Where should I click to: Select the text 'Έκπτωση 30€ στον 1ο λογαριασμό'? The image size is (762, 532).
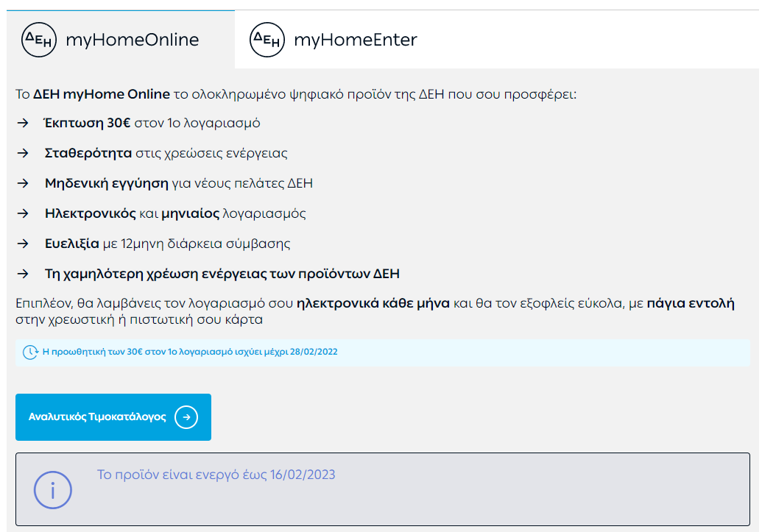click(152, 123)
